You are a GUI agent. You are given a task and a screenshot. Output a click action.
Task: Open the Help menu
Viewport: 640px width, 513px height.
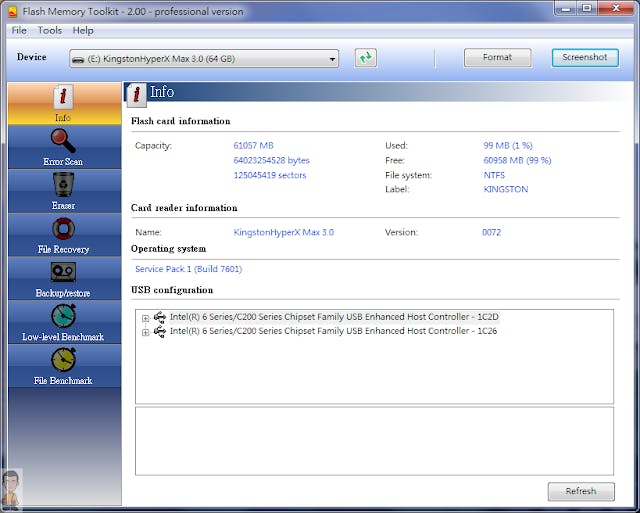[x=83, y=31]
